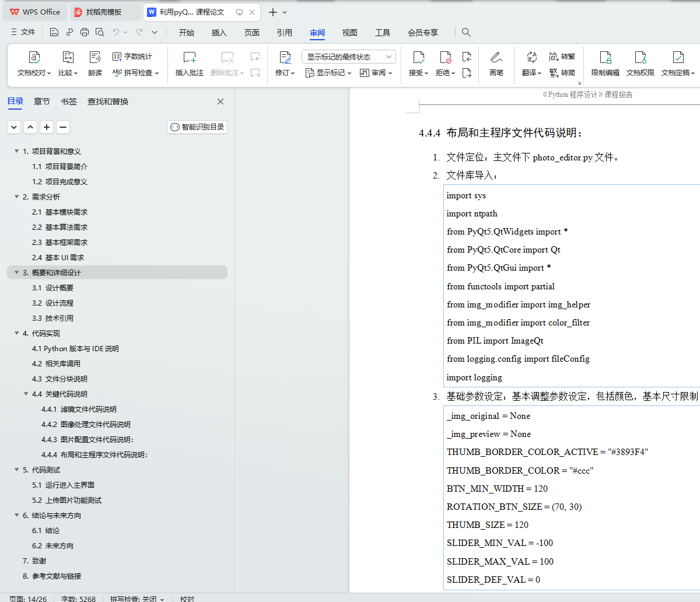Click the 字数: 5268 status entry
This screenshot has height=602, width=700.
(x=78, y=598)
